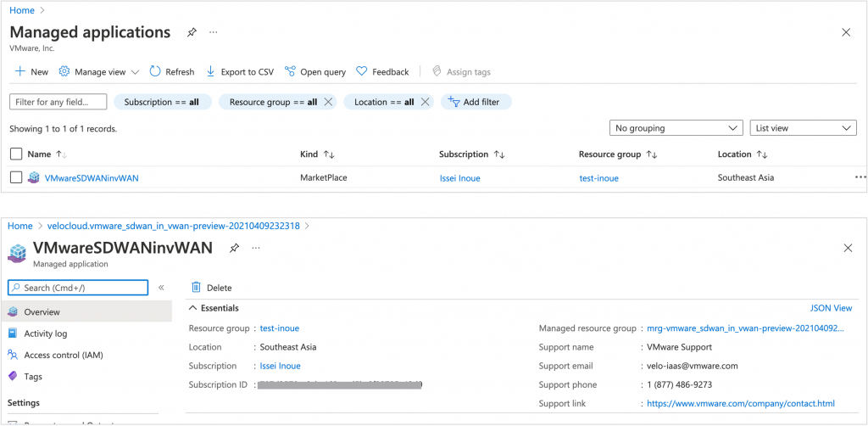Pin the Managed applications page
Image resolution: width=868 pixels, height=426 pixels.
pyautogui.click(x=192, y=32)
